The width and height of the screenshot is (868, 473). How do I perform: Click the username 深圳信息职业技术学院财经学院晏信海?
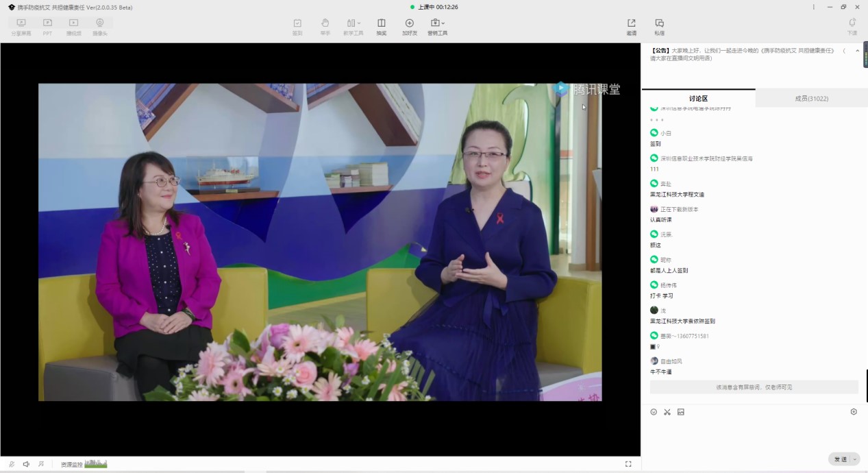point(706,158)
